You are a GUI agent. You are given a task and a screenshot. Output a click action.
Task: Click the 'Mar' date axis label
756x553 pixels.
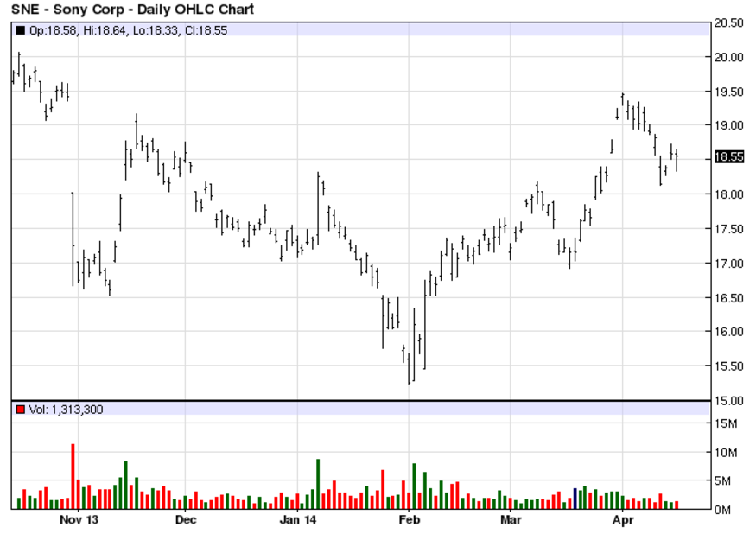pyautogui.click(x=511, y=519)
